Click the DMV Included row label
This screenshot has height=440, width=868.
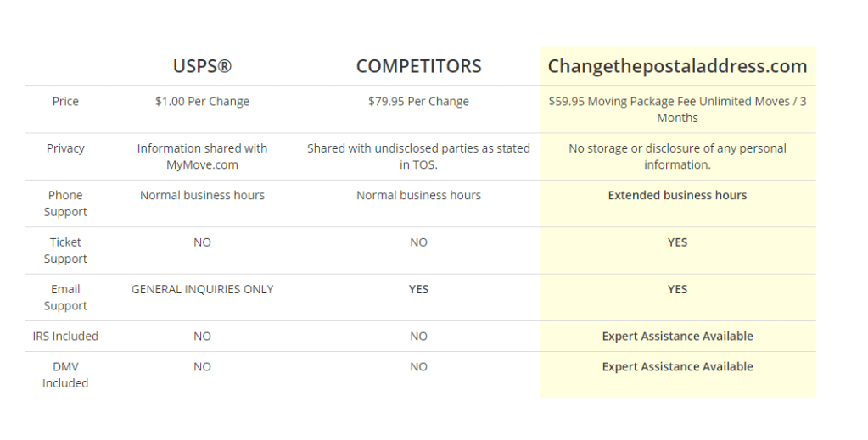(65, 375)
